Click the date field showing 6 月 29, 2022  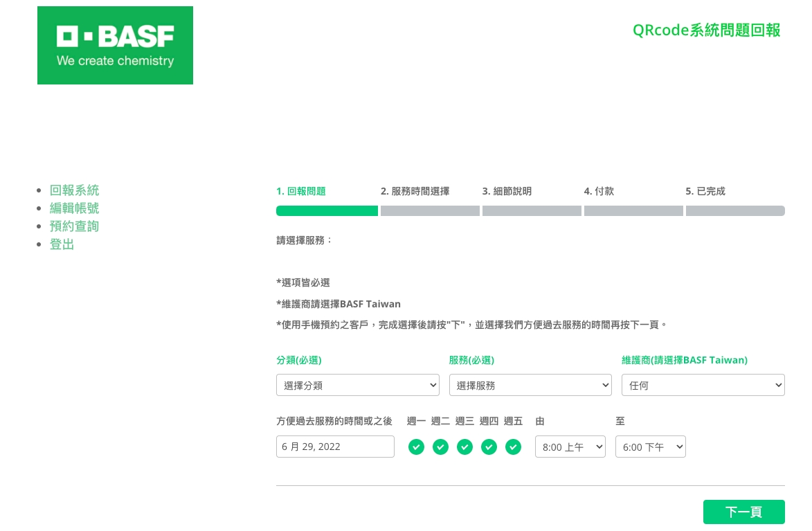click(335, 447)
